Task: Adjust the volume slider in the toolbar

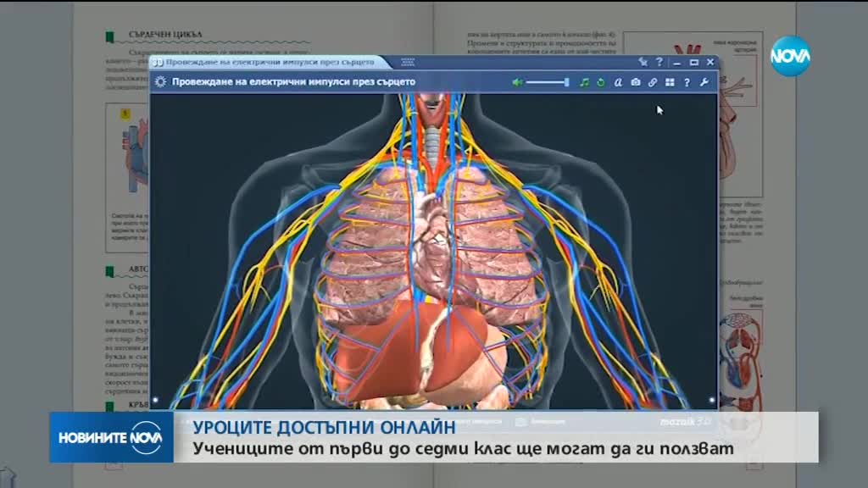Action: tap(548, 82)
